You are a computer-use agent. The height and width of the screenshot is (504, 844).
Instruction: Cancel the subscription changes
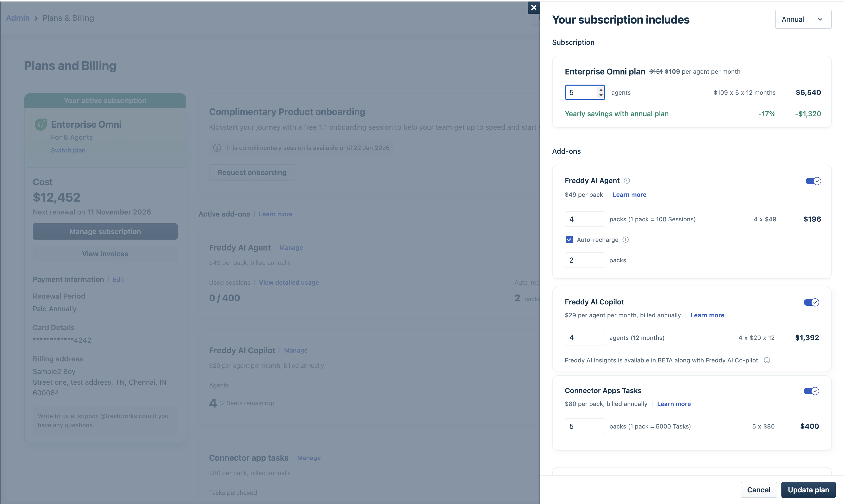[x=758, y=490]
